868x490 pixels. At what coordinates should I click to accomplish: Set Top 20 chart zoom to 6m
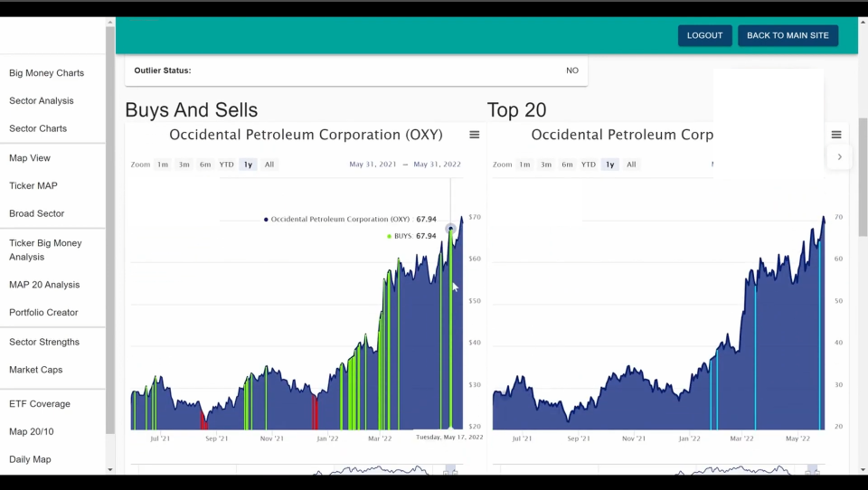pyautogui.click(x=568, y=165)
